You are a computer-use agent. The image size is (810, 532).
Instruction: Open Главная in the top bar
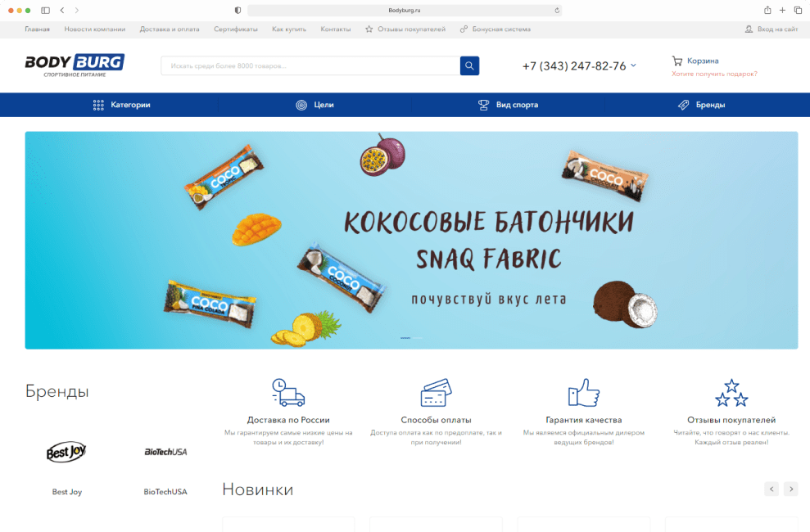pyautogui.click(x=37, y=29)
